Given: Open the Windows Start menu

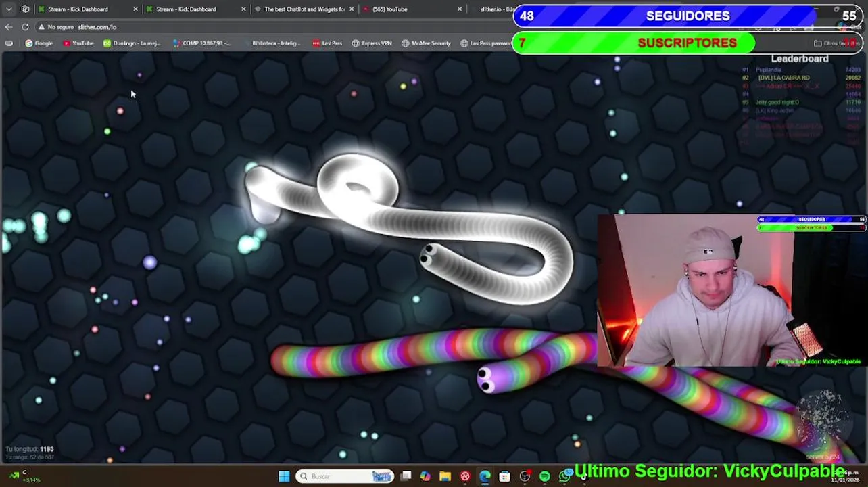Looking at the screenshot, I should (x=284, y=477).
